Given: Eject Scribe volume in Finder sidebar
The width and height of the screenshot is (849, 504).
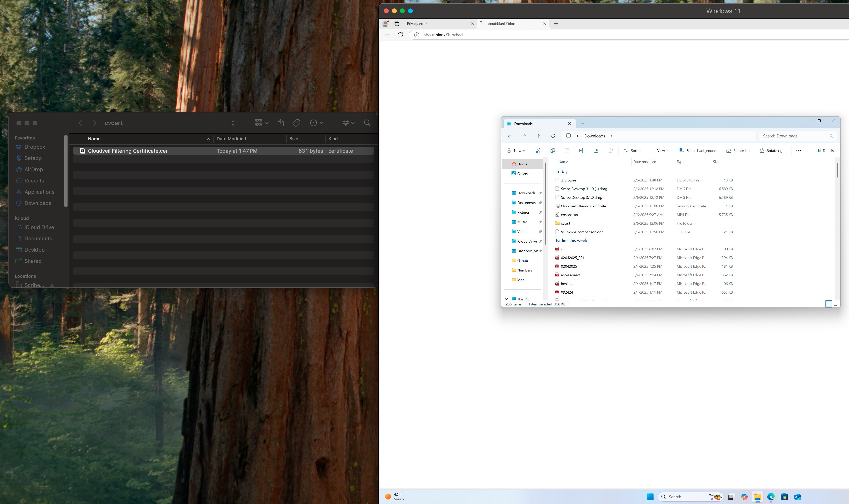Looking at the screenshot, I should pos(52,285).
